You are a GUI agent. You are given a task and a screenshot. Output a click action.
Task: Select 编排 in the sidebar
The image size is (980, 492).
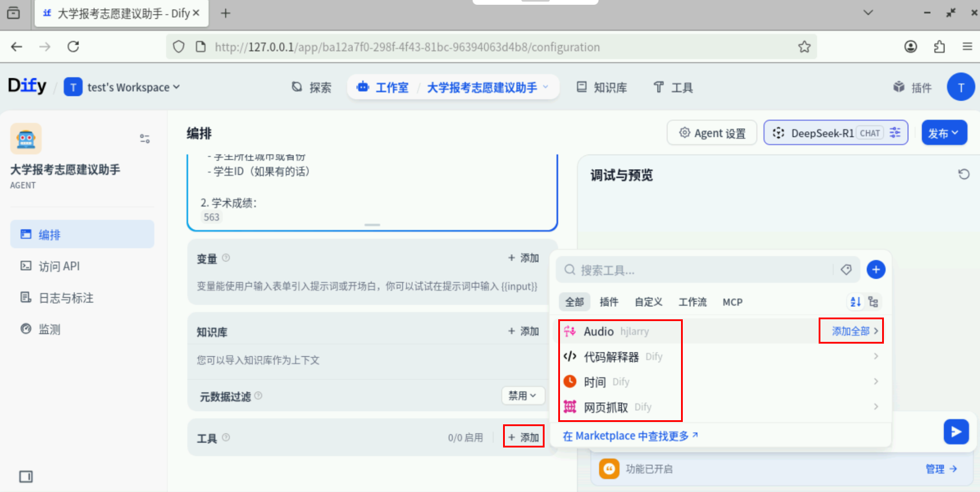[82, 234]
